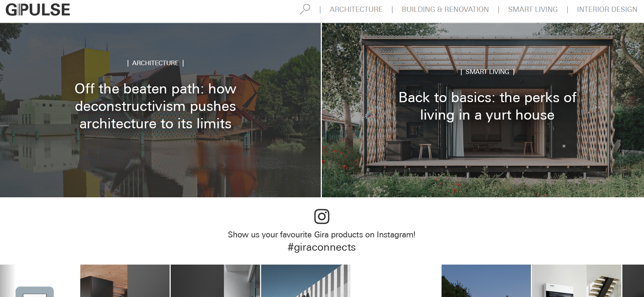Open the deconstructivism architecture article headline
644x297 pixels.
click(155, 106)
